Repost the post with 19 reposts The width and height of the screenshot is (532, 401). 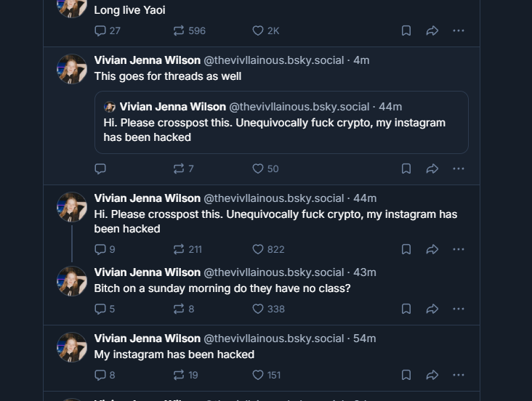(185, 375)
